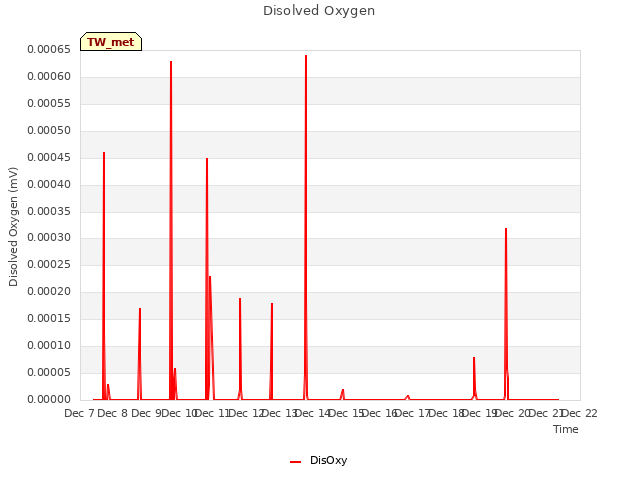Click the red DisOxy legend line swatch
The height and width of the screenshot is (480, 640).
tap(295, 462)
